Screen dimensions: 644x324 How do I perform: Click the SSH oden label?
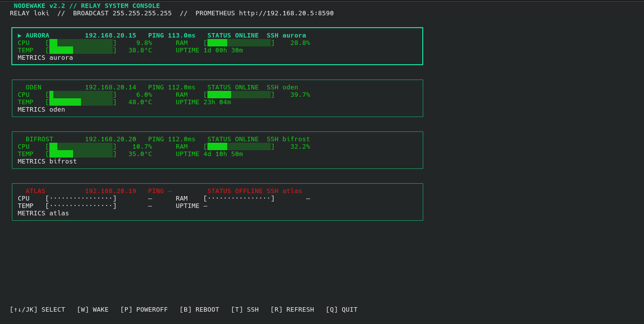(x=282, y=87)
